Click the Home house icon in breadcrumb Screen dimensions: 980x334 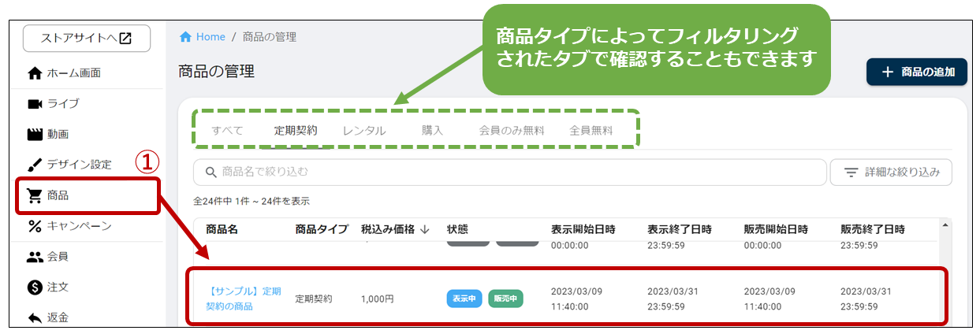pos(186,37)
